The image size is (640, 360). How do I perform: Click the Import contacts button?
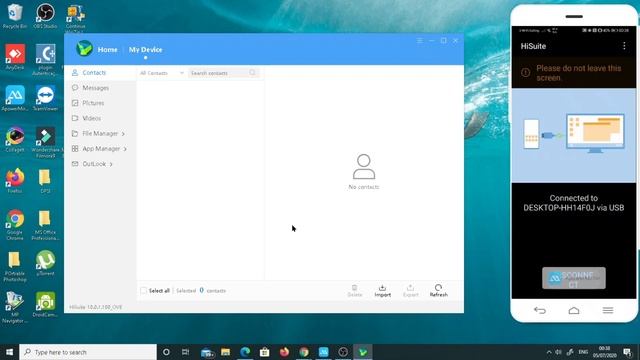coord(382,291)
